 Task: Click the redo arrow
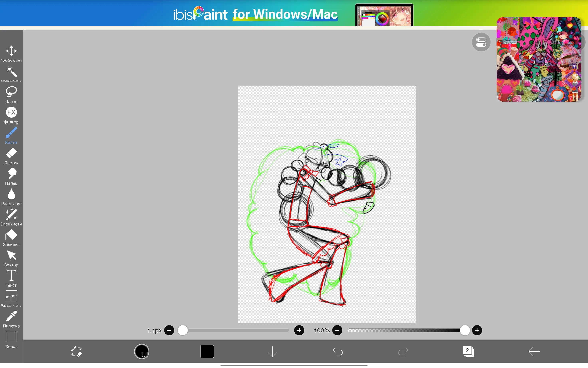403,351
